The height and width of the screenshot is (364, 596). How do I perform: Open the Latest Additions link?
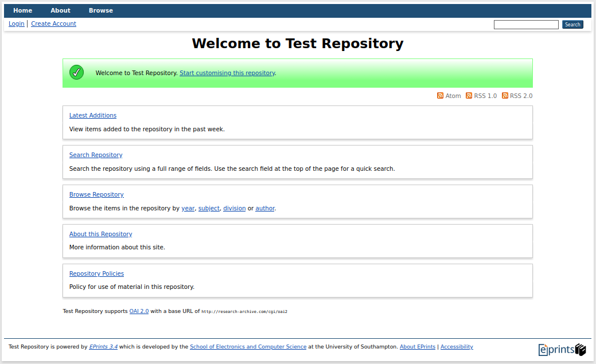pos(93,116)
